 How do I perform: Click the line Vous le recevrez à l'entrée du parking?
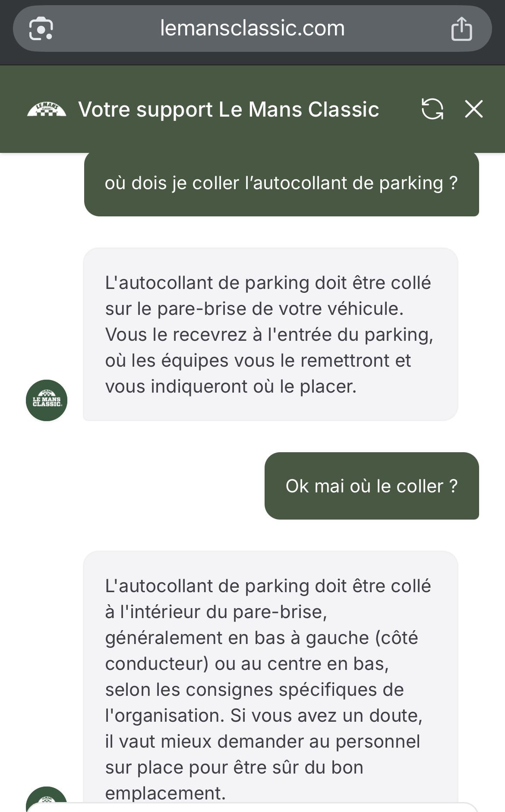[x=269, y=335]
